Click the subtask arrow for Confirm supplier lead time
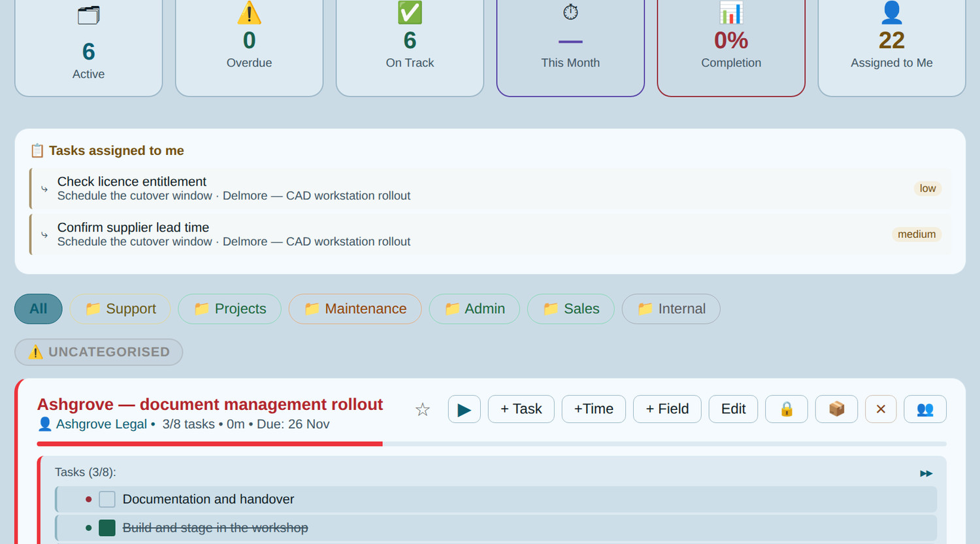980x544 pixels. coord(44,235)
